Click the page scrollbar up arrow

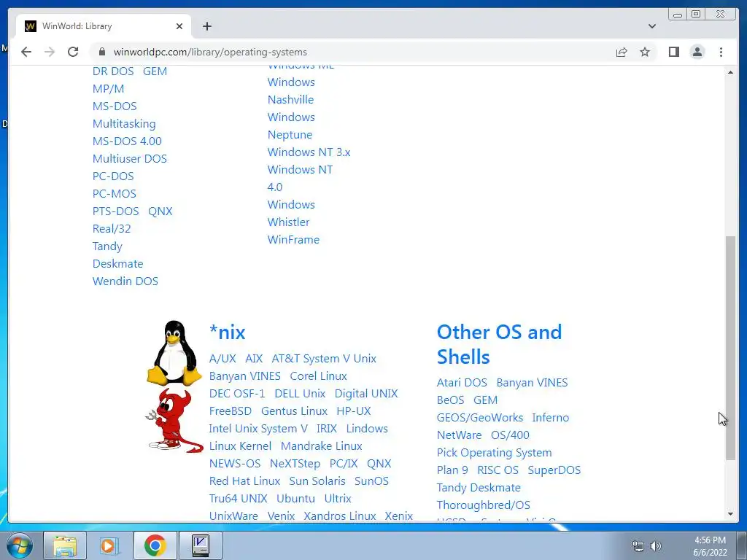[x=730, y=72]
